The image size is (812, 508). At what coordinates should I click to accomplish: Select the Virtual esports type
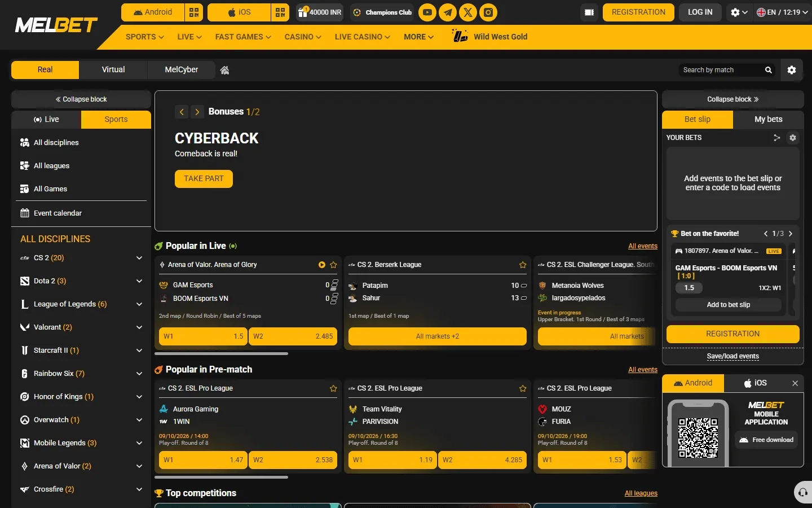[113, 70]
